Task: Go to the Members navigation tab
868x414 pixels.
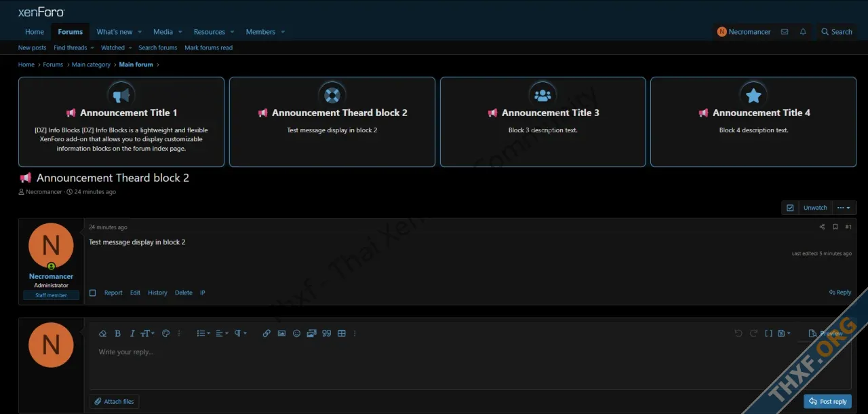Action: (x=260, y=32)
